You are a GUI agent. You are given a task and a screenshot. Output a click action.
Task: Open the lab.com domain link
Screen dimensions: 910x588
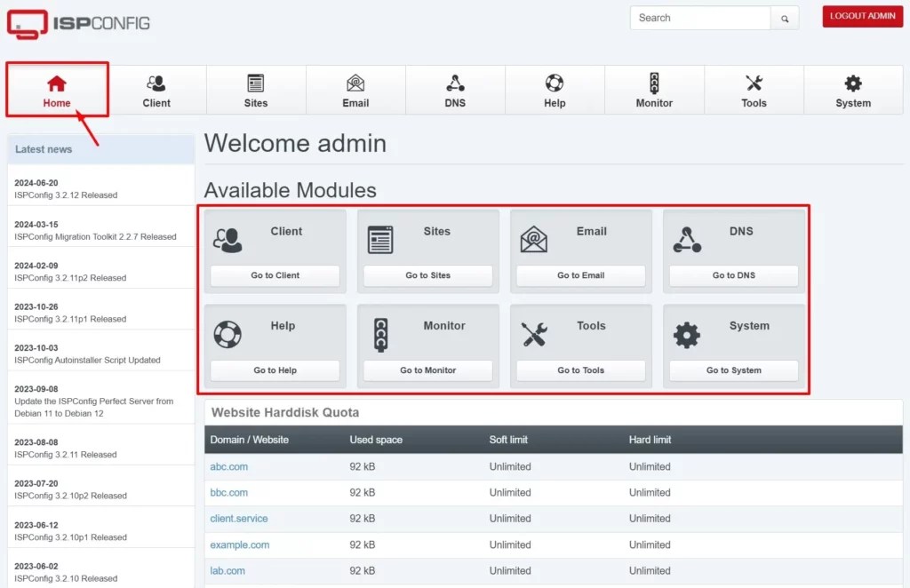[x=227, y=571]
